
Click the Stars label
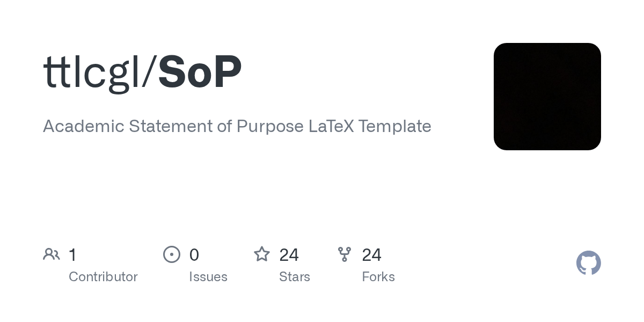tap(295, 277)
